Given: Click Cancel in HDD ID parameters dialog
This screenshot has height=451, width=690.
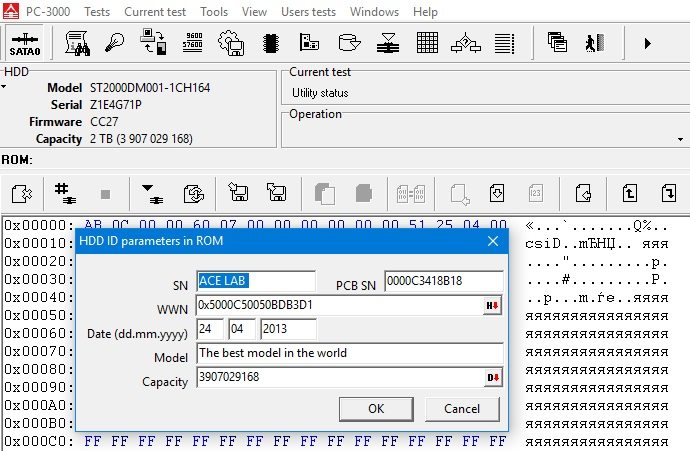Looking at the screenshot, I should point(462,409).
